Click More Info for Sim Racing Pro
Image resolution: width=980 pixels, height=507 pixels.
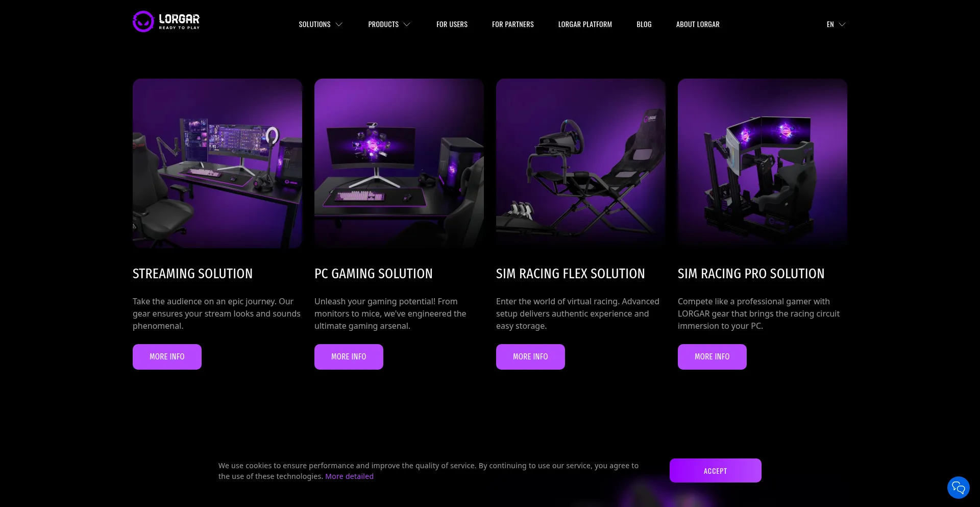[x=712, y=357]
